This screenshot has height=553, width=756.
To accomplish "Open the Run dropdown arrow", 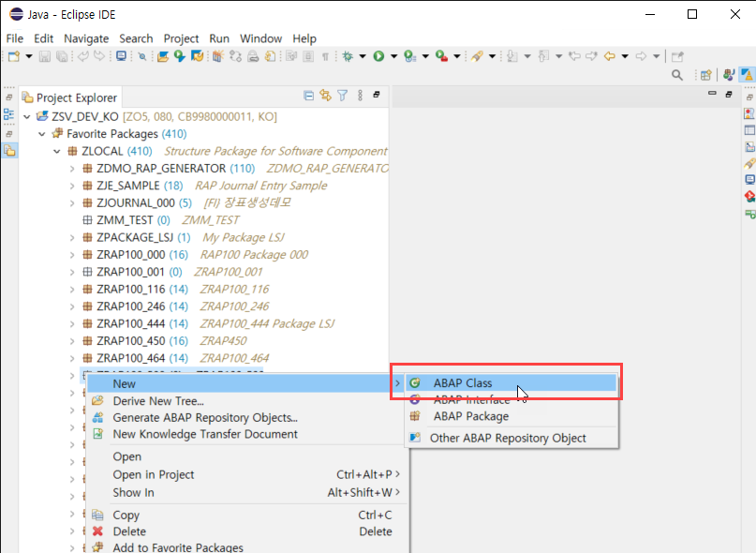I will [393, 56].
